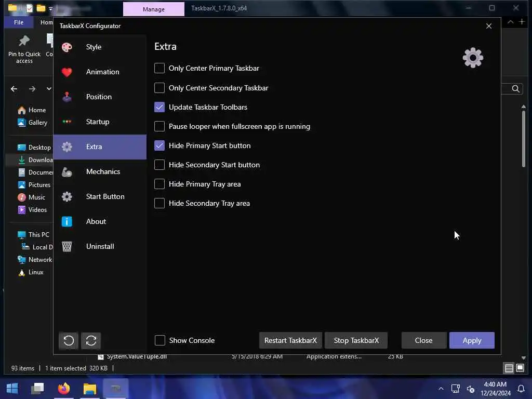532x399 pixels.
Task: Open the Style section palette icon
Action: pyautogui.click(x=67, y=47)
